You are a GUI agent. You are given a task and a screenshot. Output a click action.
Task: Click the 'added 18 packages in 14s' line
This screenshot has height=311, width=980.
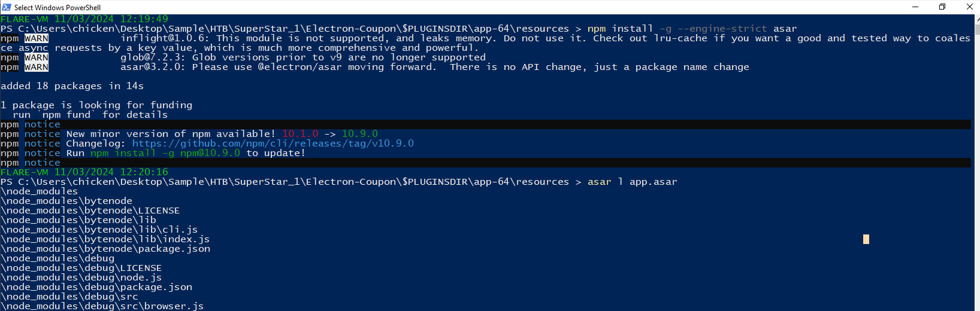point(72,86)
